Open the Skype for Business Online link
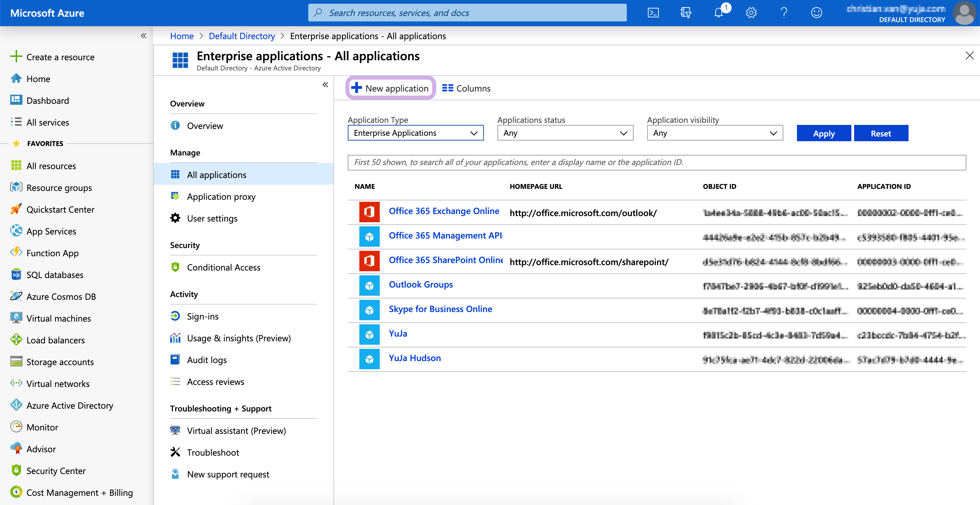 point(440,309)
